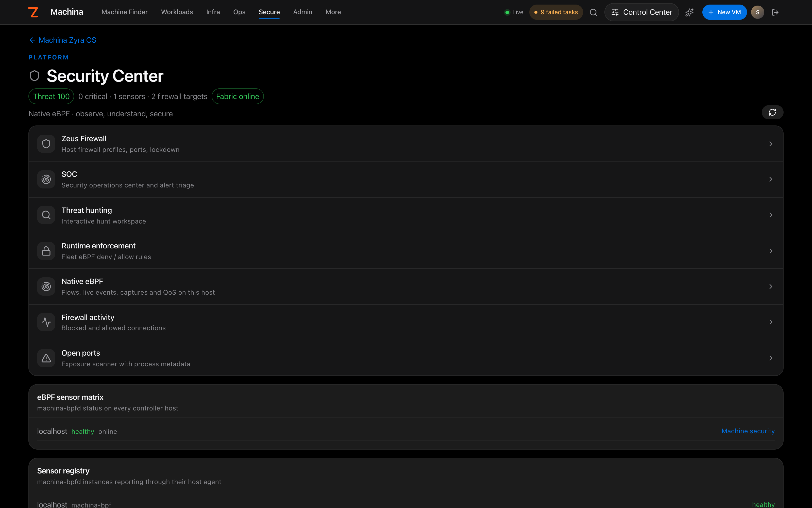This screenshot has width=812, height=508.
Task: Click the shield icon beside Security Center title
Action: point(35,76)
